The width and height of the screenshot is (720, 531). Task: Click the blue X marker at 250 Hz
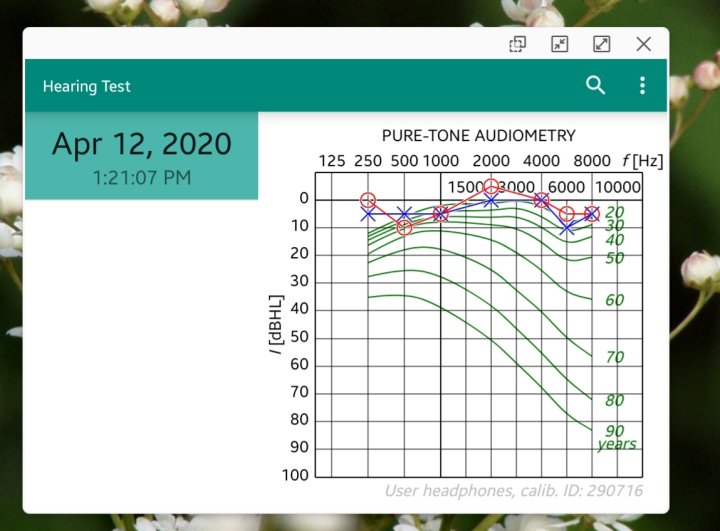(x=368, y=214)
